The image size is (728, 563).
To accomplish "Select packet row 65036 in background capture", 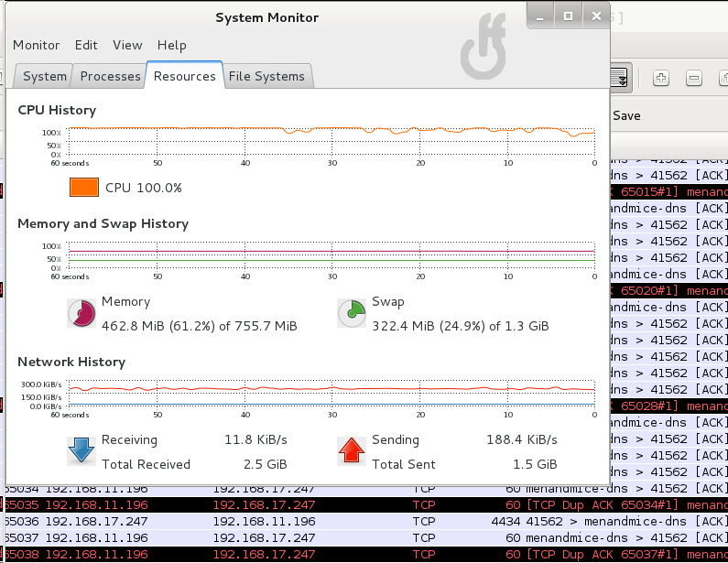I will 366,521.
